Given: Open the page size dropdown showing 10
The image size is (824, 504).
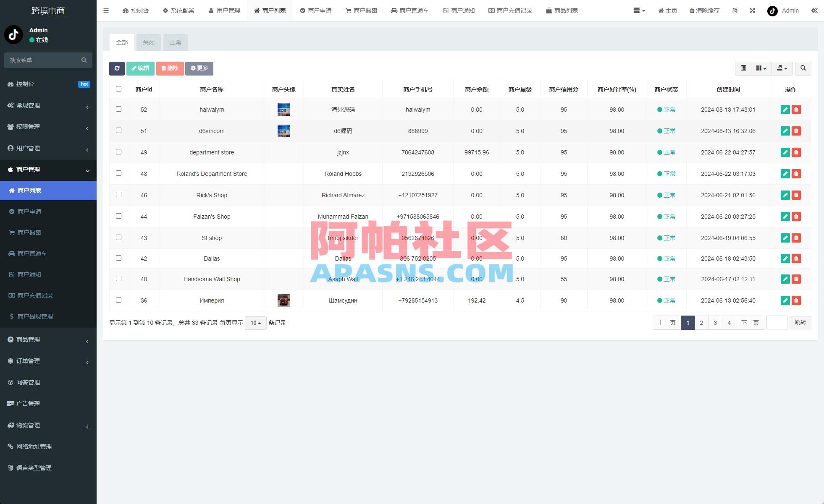Looking at the screenshot, I should (x=255, y=323).
